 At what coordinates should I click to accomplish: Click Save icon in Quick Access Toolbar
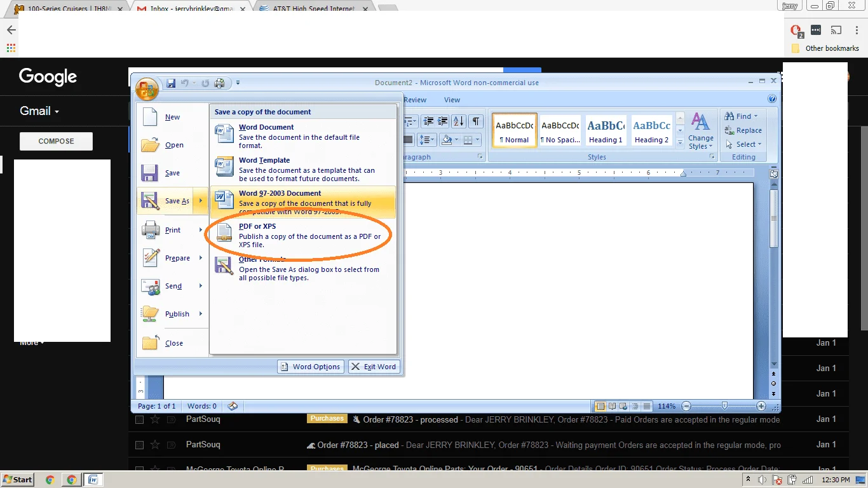coord(170,83)
